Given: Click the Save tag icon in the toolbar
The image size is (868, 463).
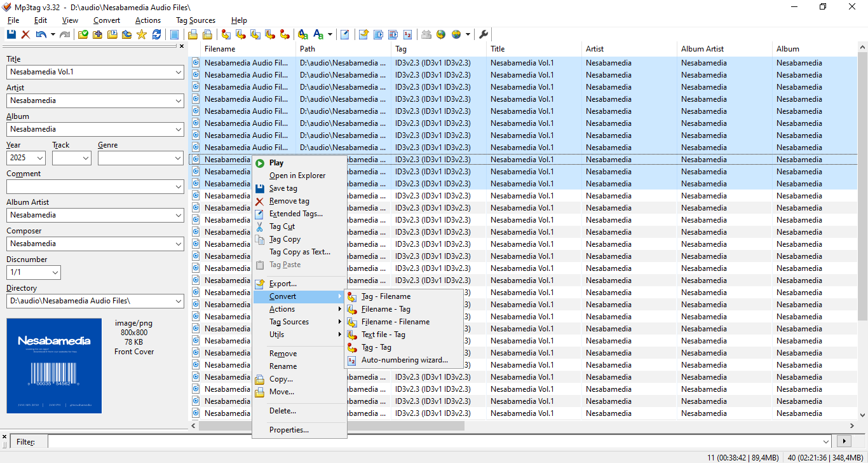Looking at the screenshot, I should (11, 34).
